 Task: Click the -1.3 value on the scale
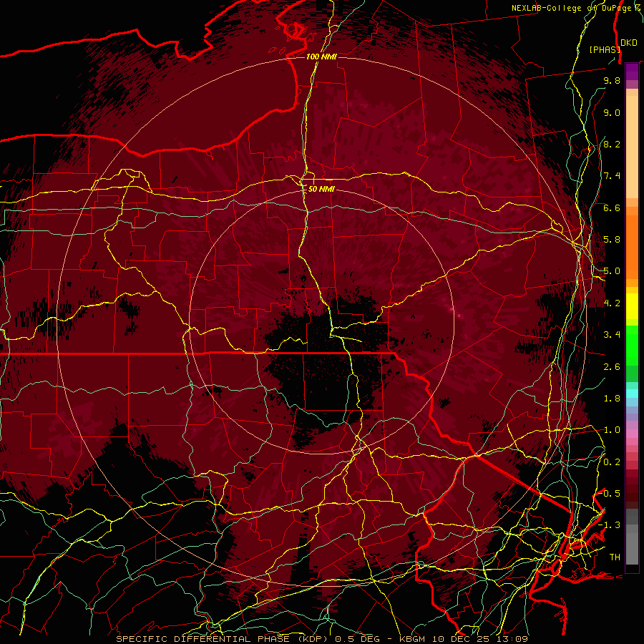coord(609,525)
